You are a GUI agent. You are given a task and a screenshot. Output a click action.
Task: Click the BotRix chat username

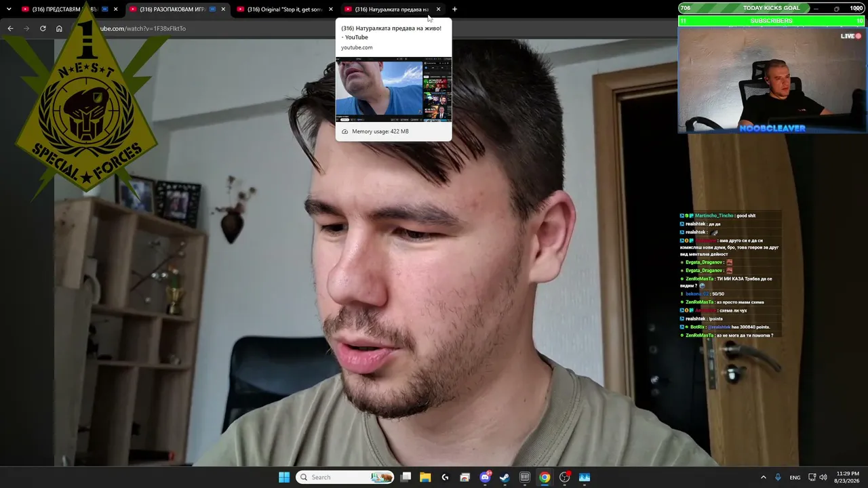point(698,327)
